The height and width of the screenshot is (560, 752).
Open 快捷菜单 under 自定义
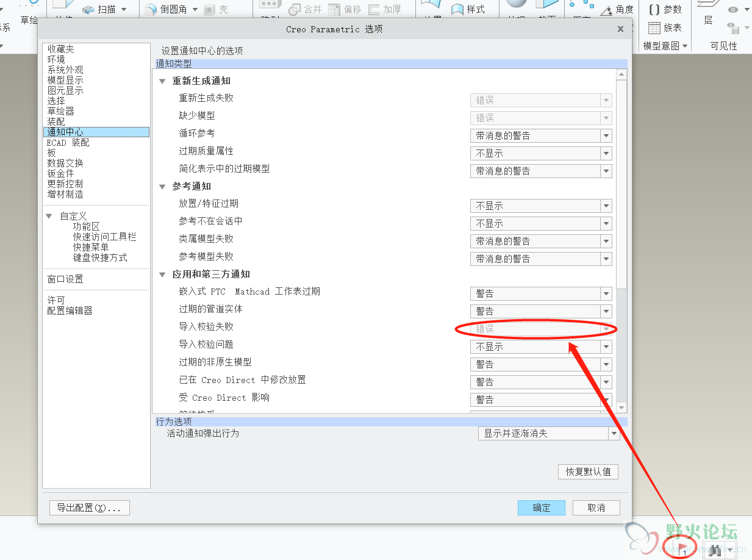91,247
